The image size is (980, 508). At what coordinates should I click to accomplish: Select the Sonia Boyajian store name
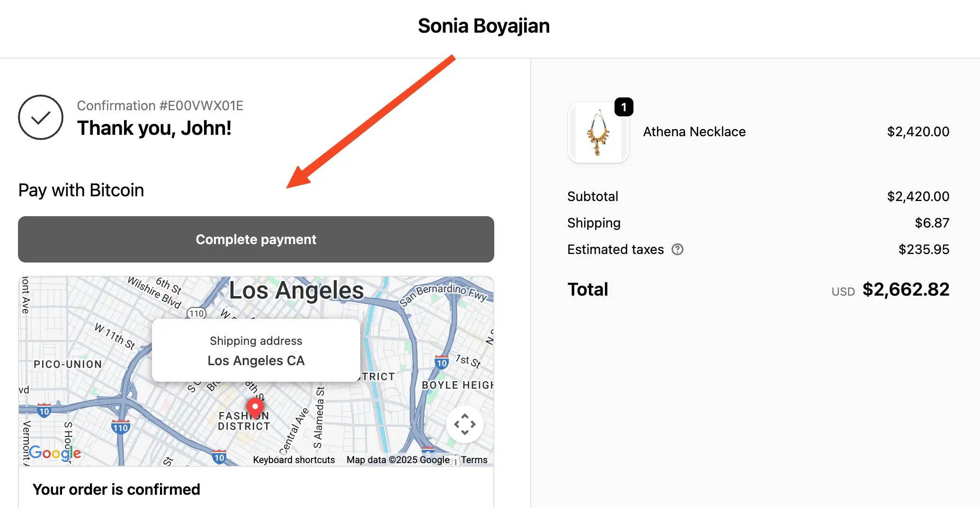(483, 26)
